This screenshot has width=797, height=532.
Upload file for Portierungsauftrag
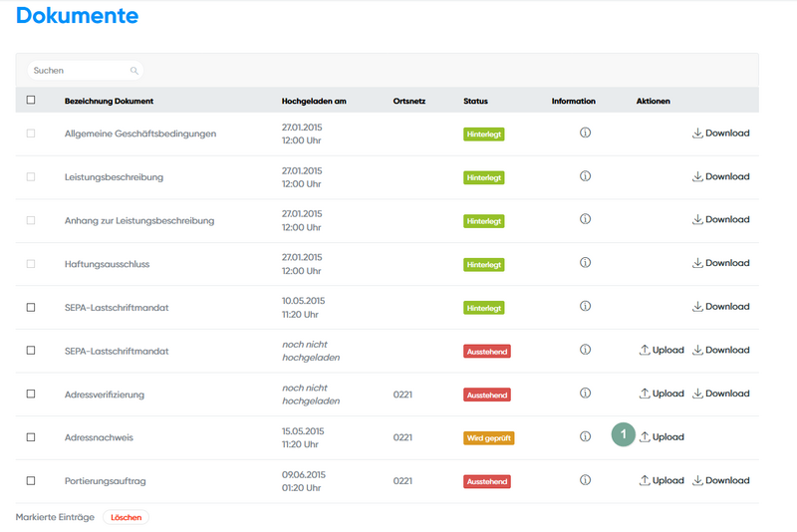pyautogui.click(x=662, y=480)
